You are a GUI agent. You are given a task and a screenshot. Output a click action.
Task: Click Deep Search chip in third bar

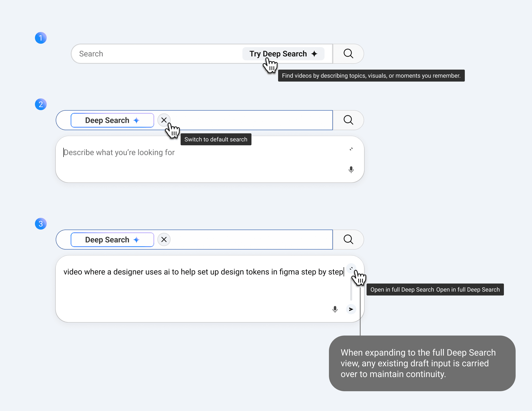pyautogui.click(x=112, y=240)
